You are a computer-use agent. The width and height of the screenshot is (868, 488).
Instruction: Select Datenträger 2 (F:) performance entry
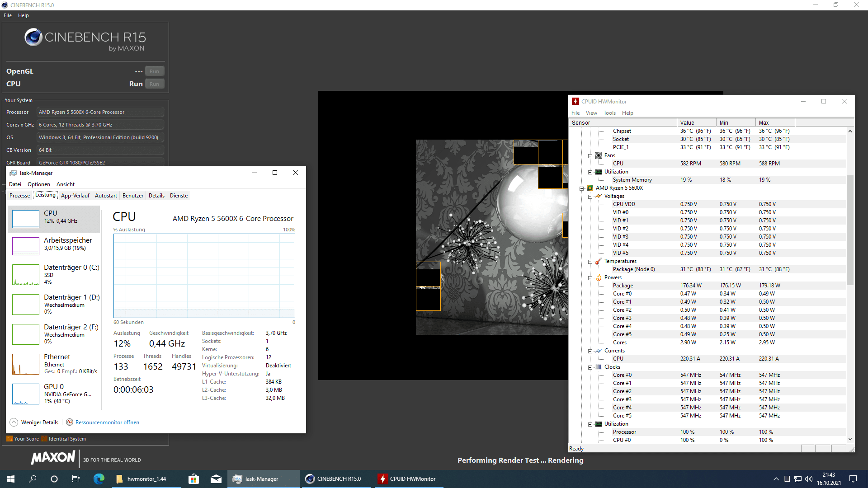pos(54,334)
